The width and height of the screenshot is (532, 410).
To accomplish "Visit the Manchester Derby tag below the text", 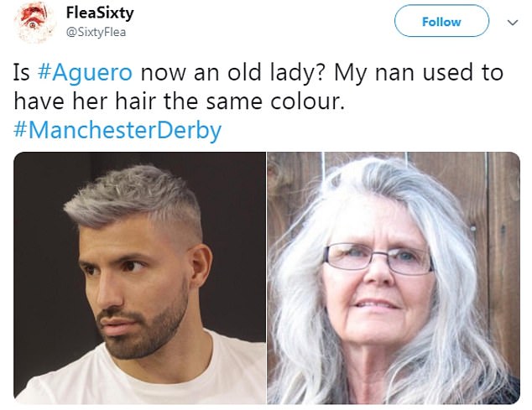I will tap(117, 130).
